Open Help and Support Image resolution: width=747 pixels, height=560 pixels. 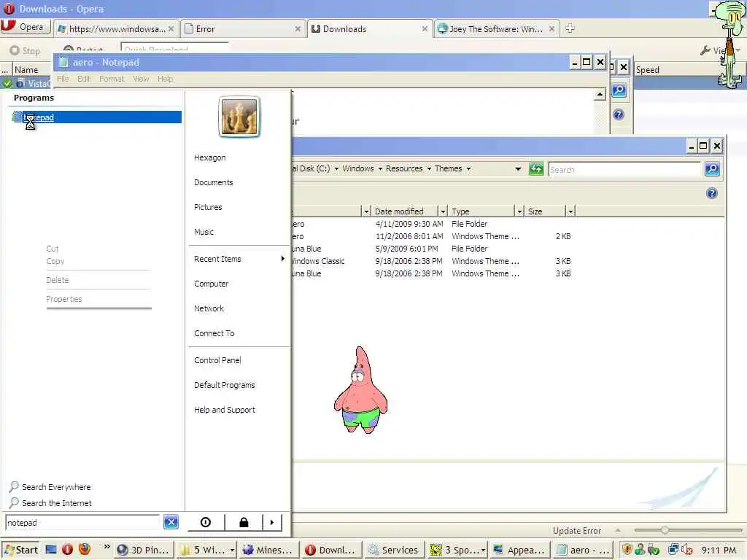pos(225,410)
